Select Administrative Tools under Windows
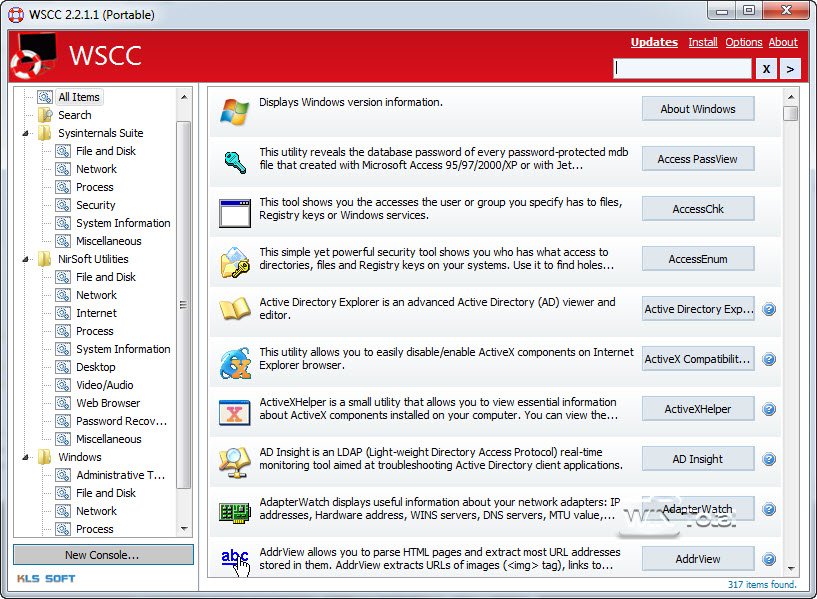The height and width of the screenshot is (599, 817). point(120,475)
